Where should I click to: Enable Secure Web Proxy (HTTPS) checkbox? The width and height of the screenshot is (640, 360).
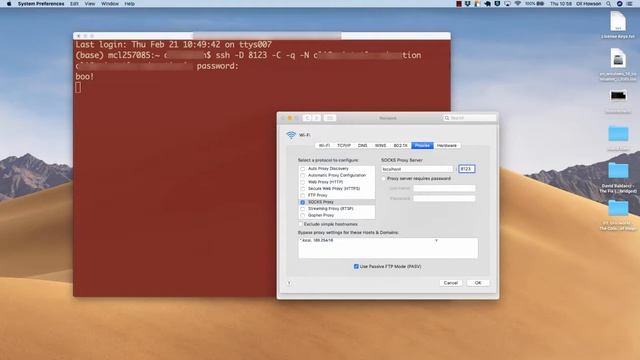click(302, 189)
